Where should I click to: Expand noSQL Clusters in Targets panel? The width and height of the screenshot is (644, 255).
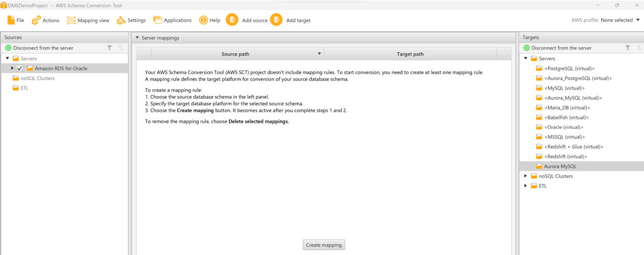526,176
